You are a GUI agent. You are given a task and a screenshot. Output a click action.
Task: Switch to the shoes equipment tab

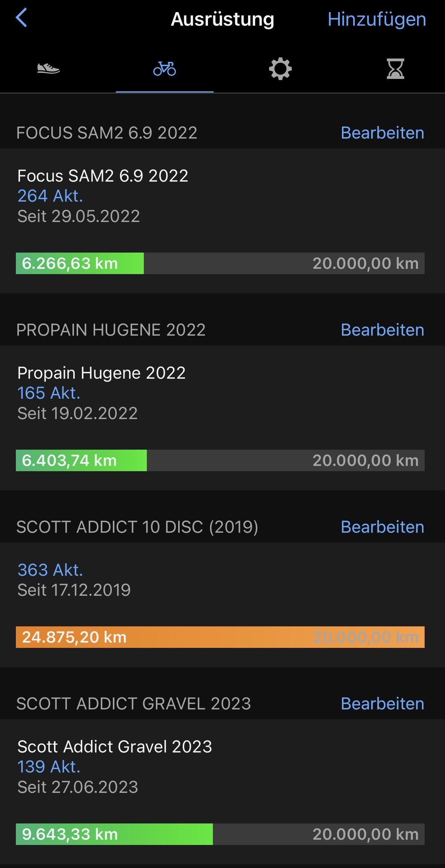tap(49, 69)
